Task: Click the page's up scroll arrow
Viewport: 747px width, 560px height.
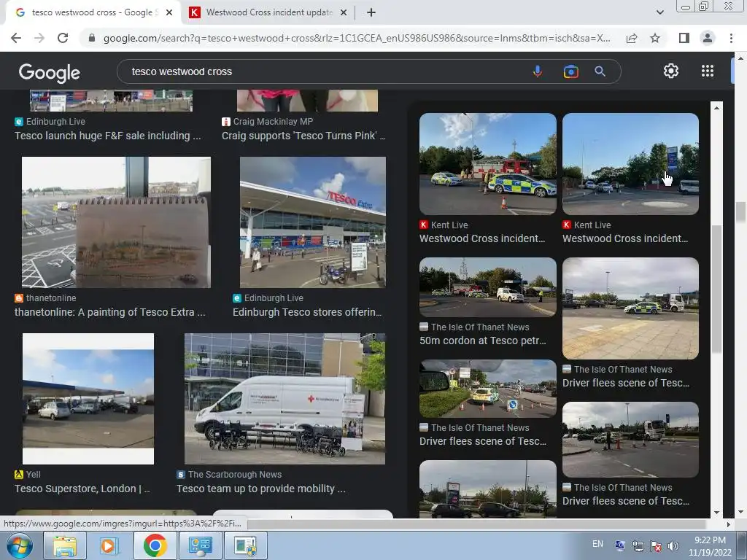Action: (x=740, y=58)
